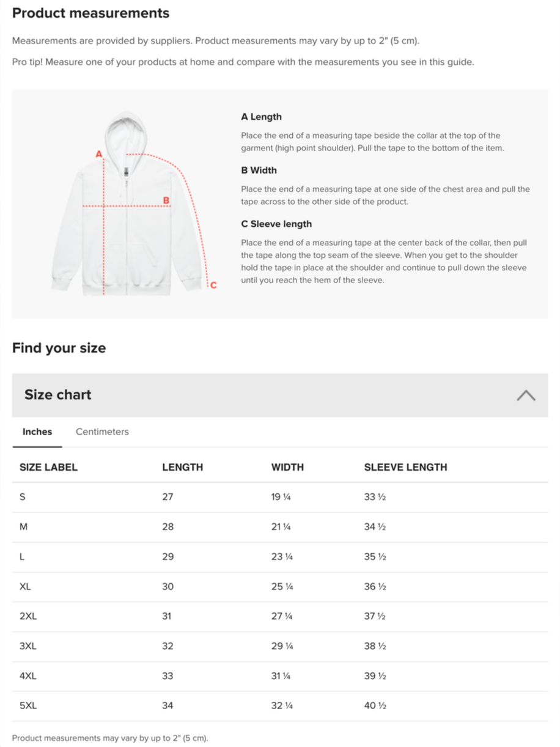Screen dimensions: 560x747
Task: Click the A Length heading
Action: 261,117
